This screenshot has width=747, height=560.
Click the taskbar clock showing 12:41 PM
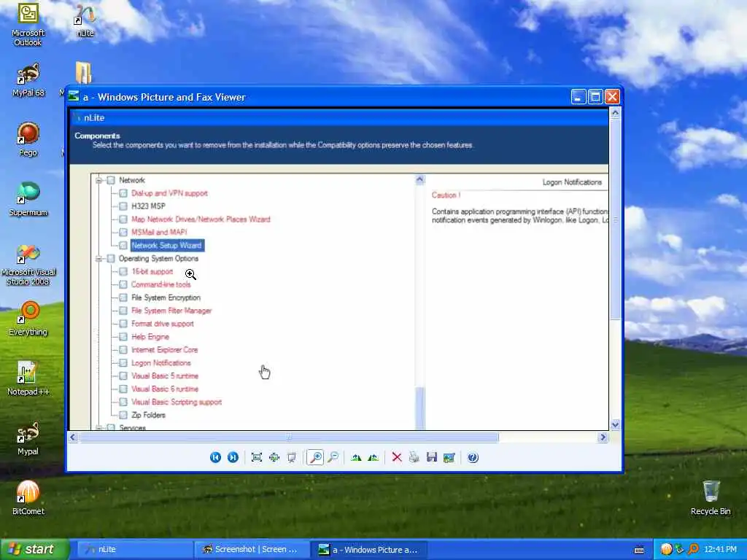[x=720, y=550]
